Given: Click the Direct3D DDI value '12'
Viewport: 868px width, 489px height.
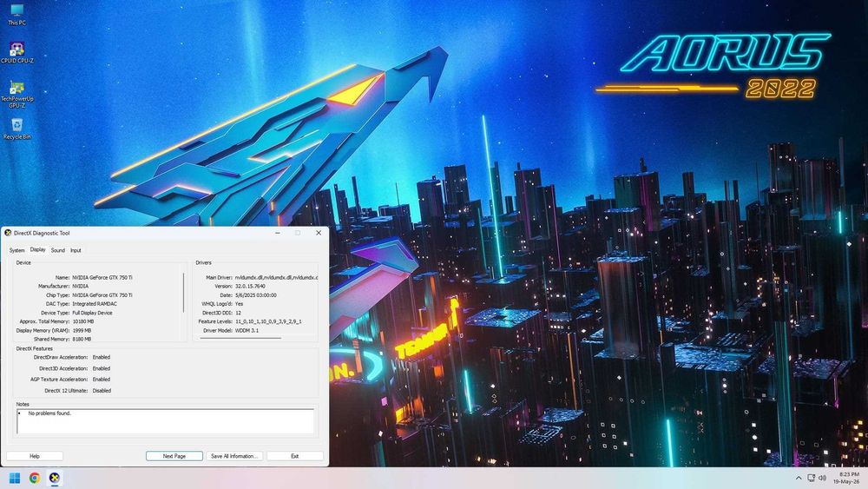Looking at the screenshot, I should [238, 313].
